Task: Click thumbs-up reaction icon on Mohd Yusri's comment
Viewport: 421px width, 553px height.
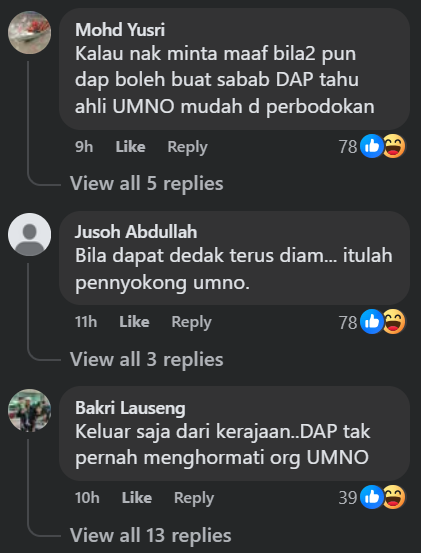Action: click(x=372, y=146)
